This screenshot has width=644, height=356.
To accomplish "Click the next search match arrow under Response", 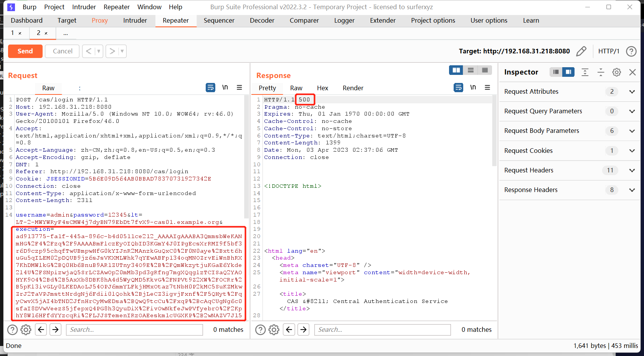I will coord(303,330).
